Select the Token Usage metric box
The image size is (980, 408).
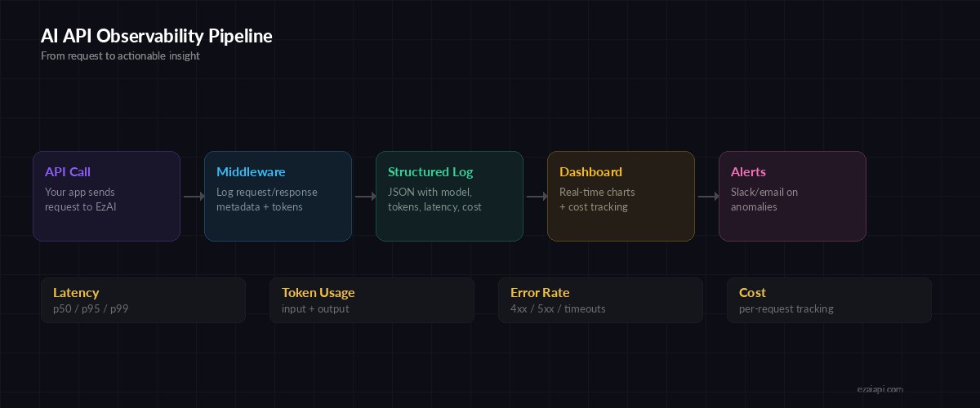click(372, 300)
